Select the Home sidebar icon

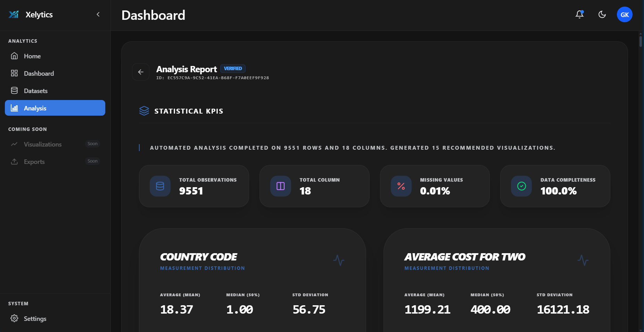14,56
